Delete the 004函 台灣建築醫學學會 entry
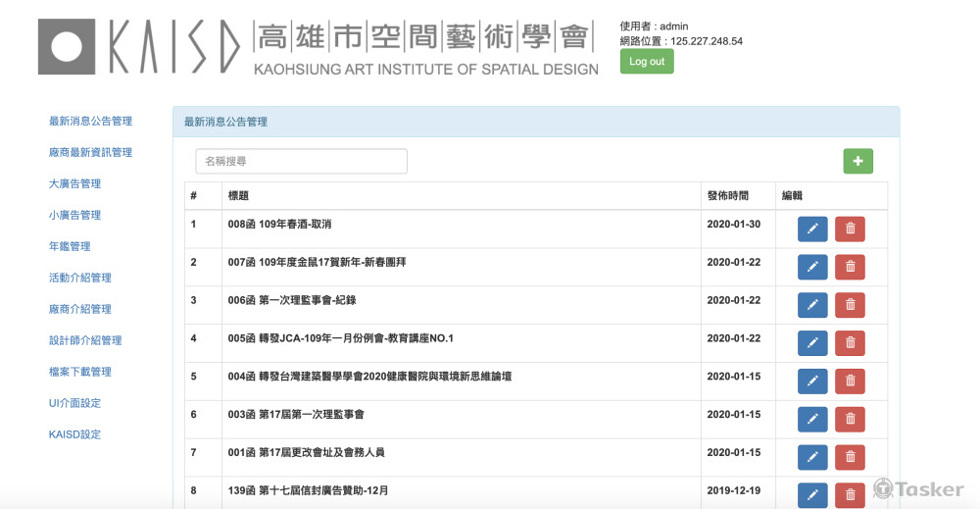The width and height of the screenshot is (980, 509). 850,382
